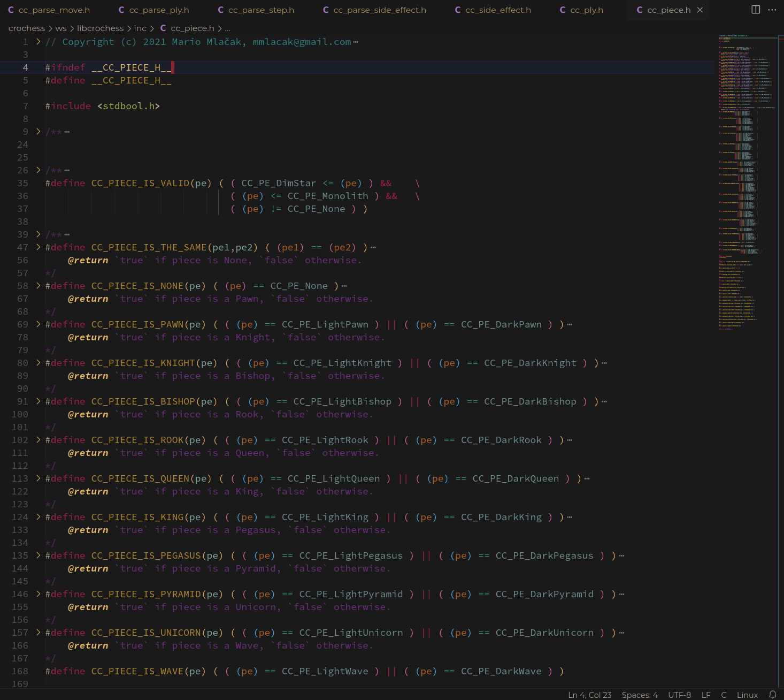Image resolution: width=784 pixels, height=700 pixels.
Task: Close the cc_piece.h tab
Action: pyautogui.click(x=700, y=10)
